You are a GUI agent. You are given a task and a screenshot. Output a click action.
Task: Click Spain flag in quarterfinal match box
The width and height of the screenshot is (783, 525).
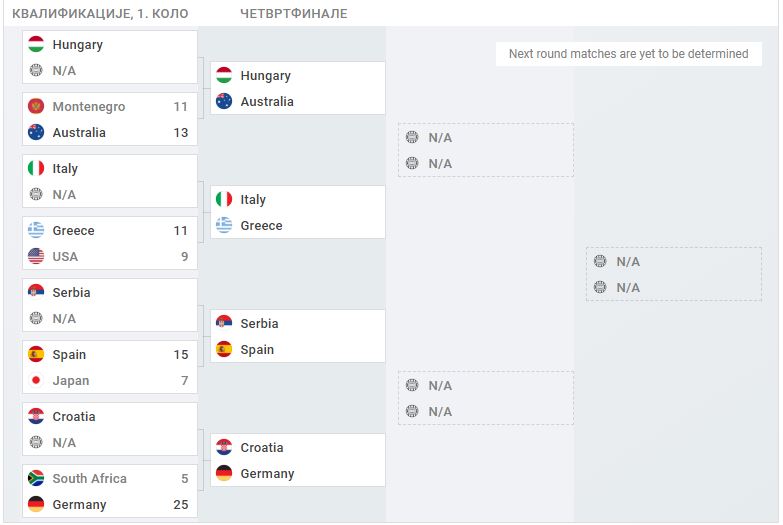224,349
